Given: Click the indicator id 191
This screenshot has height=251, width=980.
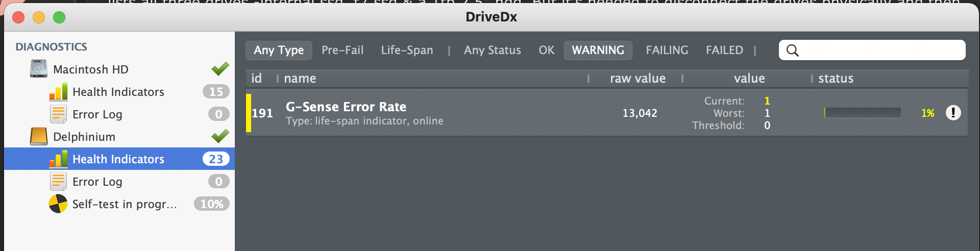Looking at the screenshot, I should click(262, 113).
